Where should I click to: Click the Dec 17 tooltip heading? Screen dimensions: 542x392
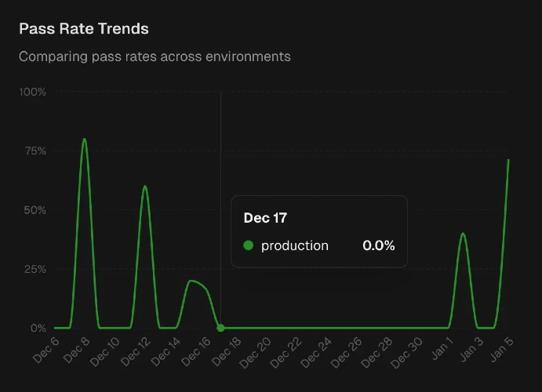265,217
